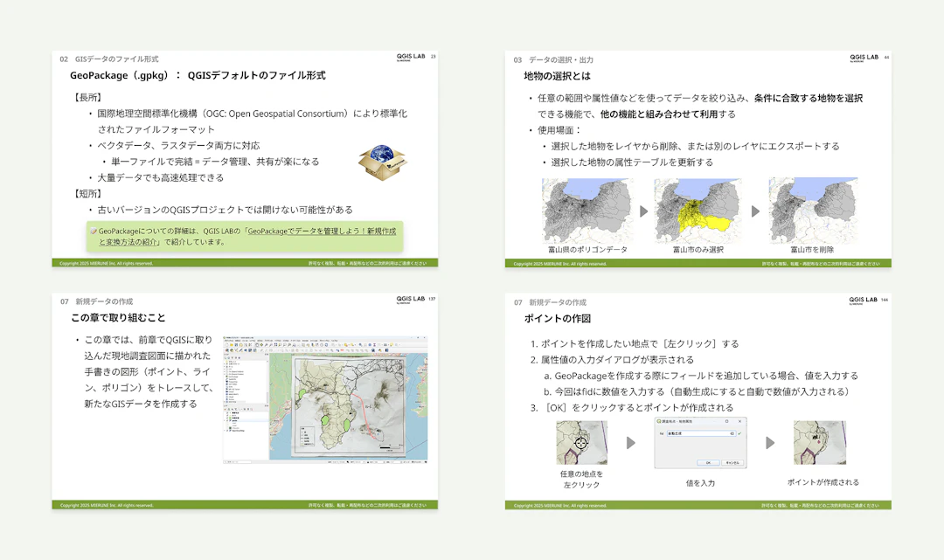Click the crosshair cursor on the map thumbnail

click(580, 443)
